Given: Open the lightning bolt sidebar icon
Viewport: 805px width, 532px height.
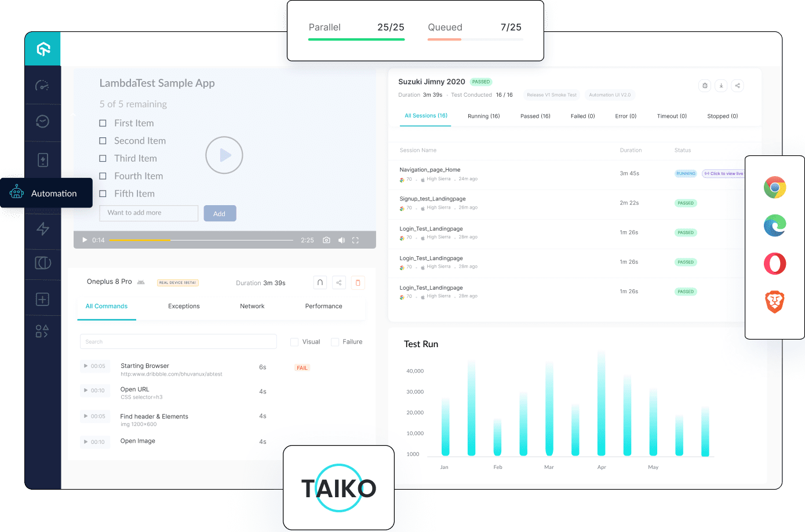Looking at the screenshot, I should pos(42,229).
